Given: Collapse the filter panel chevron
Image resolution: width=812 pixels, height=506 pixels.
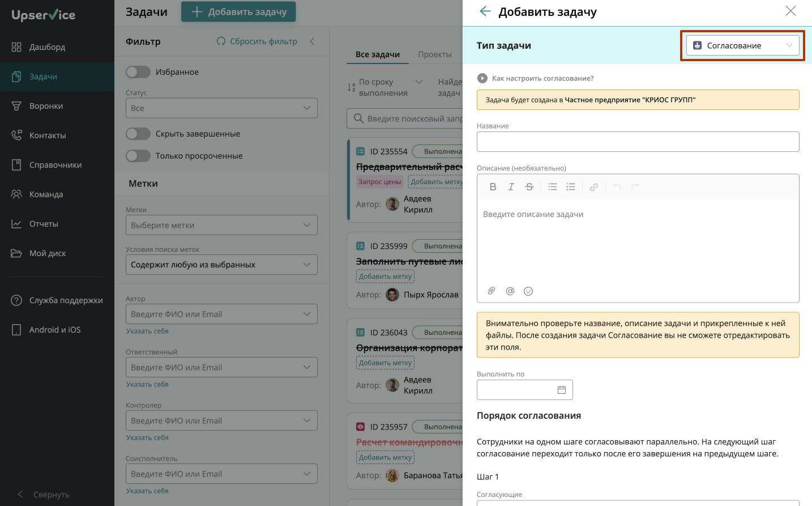Looking at the screenshot, I should click(x=312, y=41).
